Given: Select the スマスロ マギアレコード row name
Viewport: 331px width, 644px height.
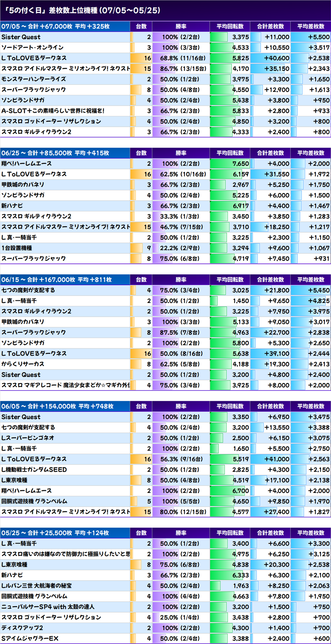Looking at the screenshot, I should pyautogui.click(x=65, y=385).
